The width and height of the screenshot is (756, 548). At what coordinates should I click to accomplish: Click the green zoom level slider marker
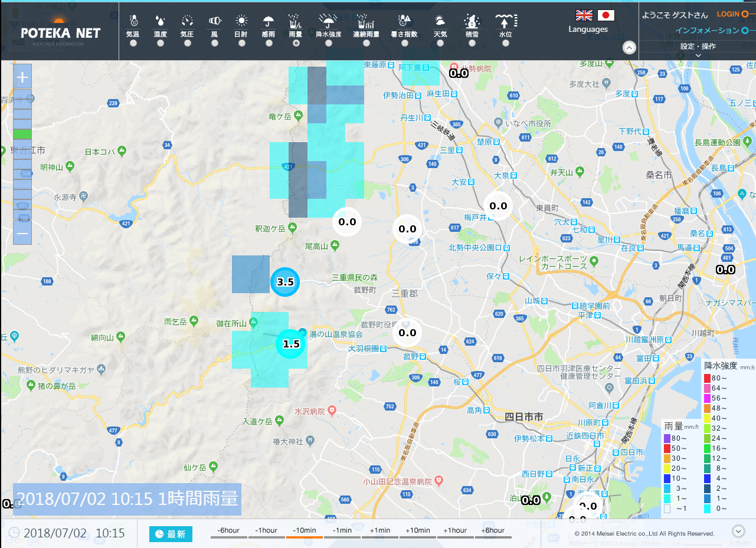point(22,134)
